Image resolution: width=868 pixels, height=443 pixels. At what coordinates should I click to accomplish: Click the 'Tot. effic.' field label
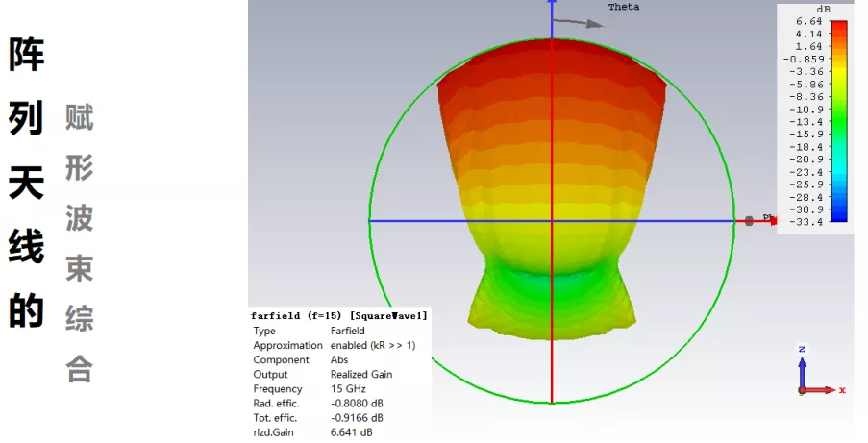(x=275, y=417)
